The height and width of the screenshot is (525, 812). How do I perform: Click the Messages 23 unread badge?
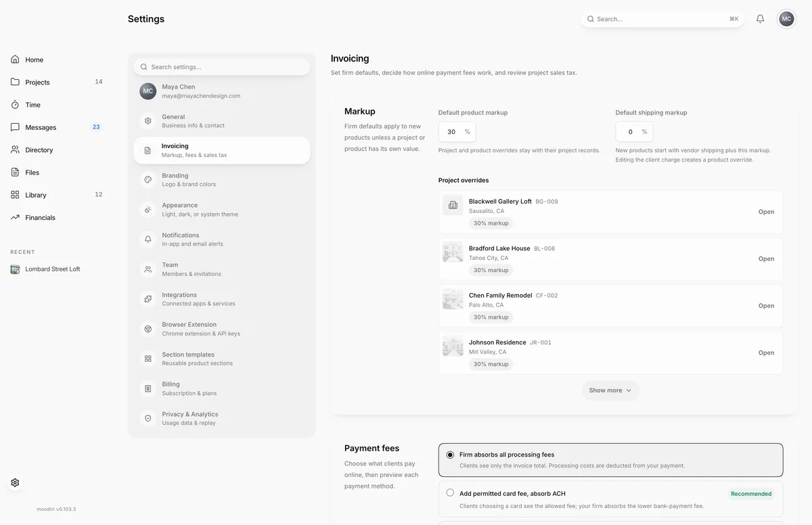[96, 127]
